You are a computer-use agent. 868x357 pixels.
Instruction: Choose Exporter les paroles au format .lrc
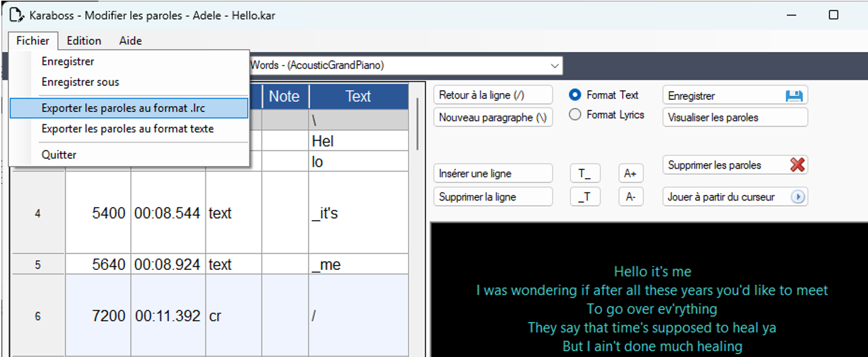pyautogui.click(x=128, y=108)
